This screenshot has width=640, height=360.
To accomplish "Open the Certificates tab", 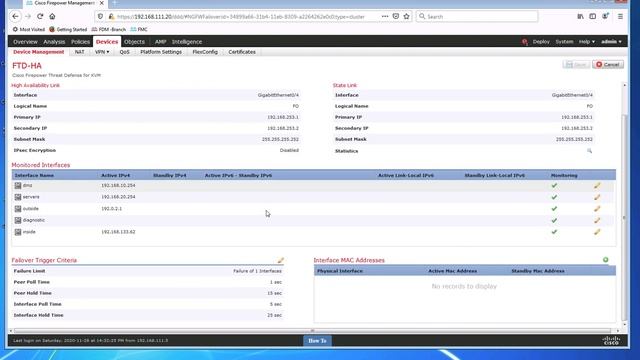I will (242, 52).
